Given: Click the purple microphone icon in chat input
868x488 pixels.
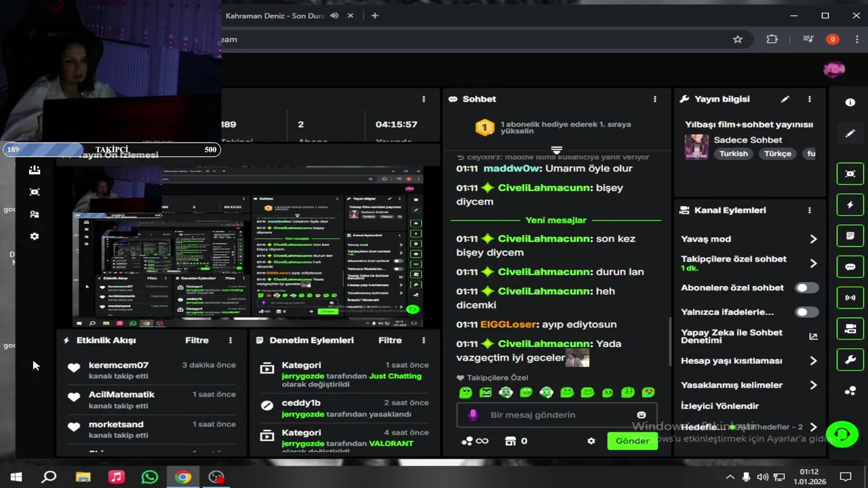Looking at the screenshot, I should [x=473, y=415].
